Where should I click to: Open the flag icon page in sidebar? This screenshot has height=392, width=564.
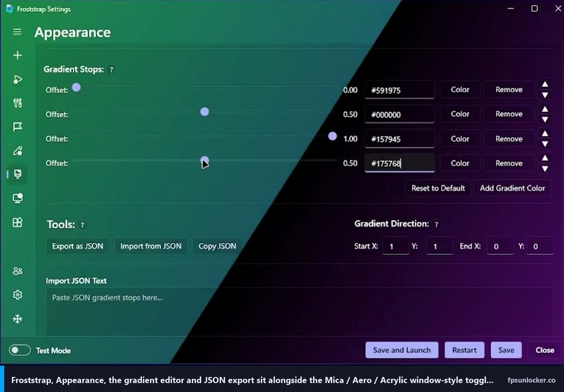(17, 127)
